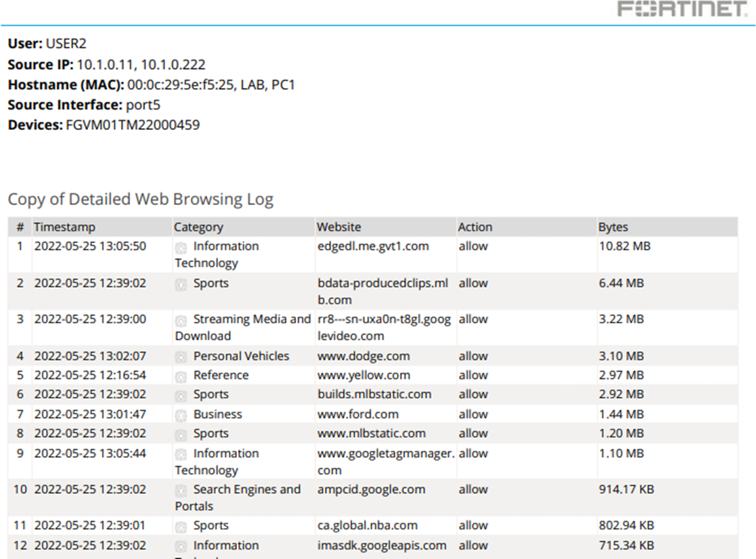Click the Action column header
The width and height of the screenshot is (756, 559).
click(x=475, y=227)
